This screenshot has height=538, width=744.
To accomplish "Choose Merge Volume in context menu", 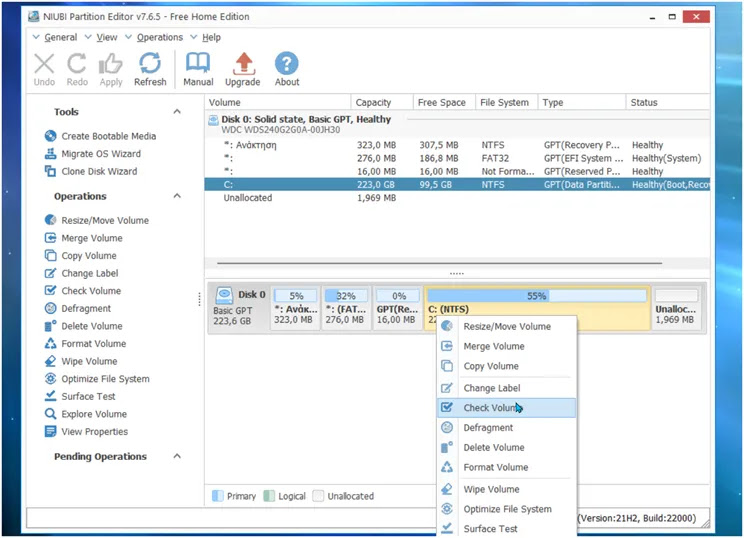I will pos(507,346).
